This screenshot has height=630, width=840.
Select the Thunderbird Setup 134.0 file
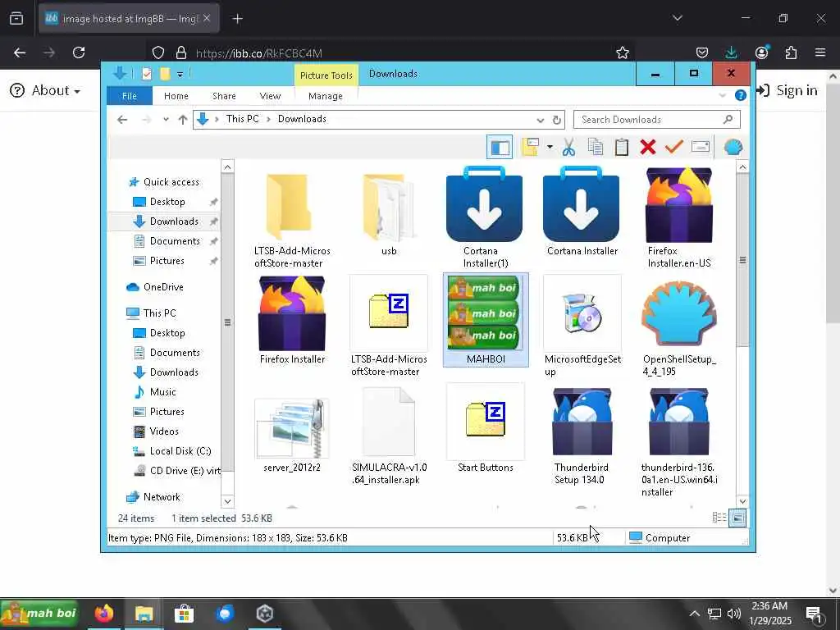(x=582, y=436)
